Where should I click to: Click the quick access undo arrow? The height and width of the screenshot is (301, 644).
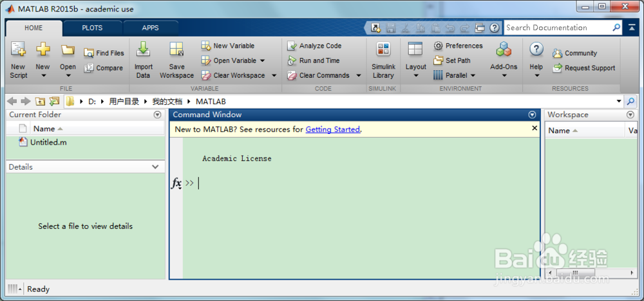tap(450, 28)
